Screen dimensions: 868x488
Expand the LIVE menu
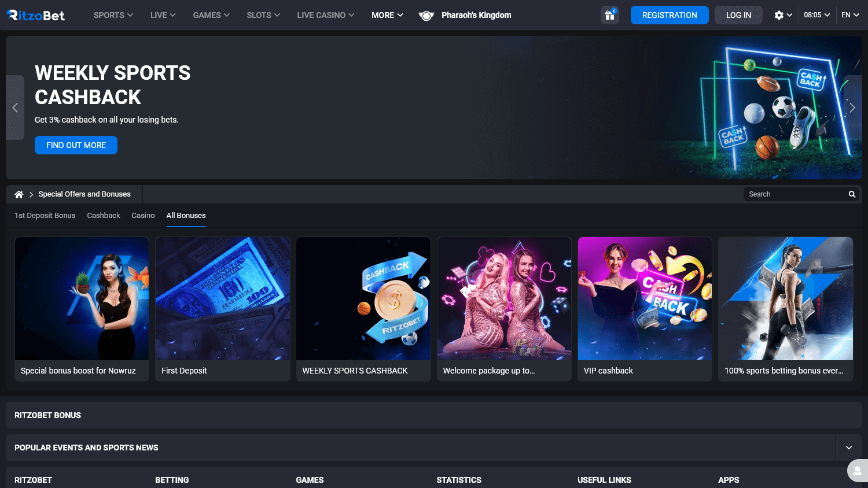pos(163,15)
